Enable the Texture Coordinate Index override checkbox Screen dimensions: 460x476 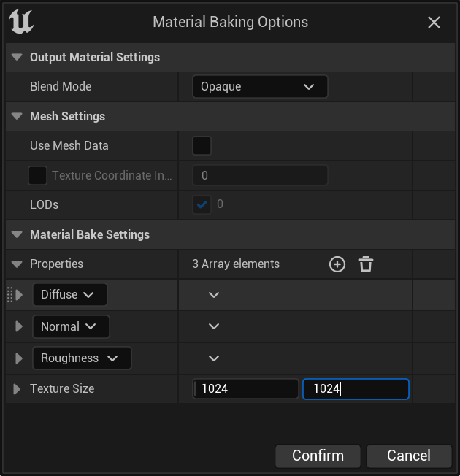[37, 176]
